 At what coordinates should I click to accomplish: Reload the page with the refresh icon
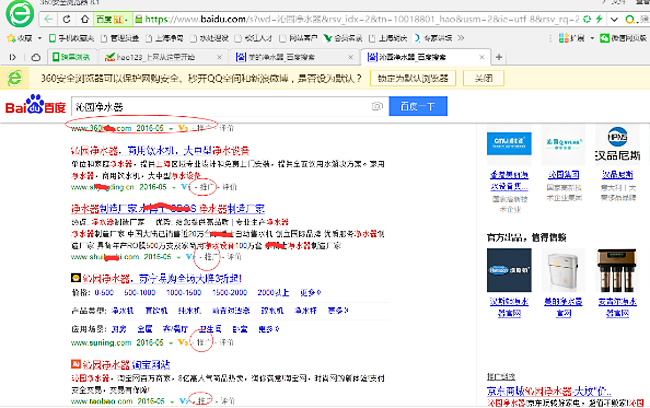66,19
